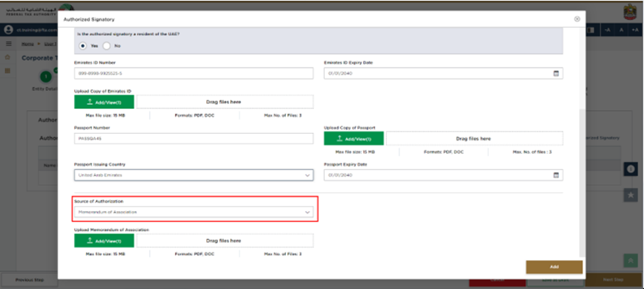
Task: Click the star favorites icon on right
Action: (x=630, y=195)
